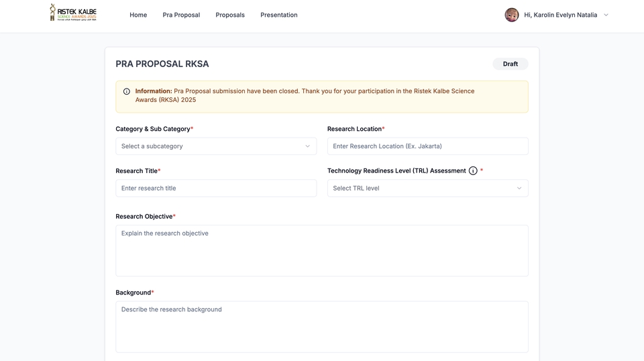Open the Select a subcategory dropdown
Viewport: 644px width, 361px height.
215,146
